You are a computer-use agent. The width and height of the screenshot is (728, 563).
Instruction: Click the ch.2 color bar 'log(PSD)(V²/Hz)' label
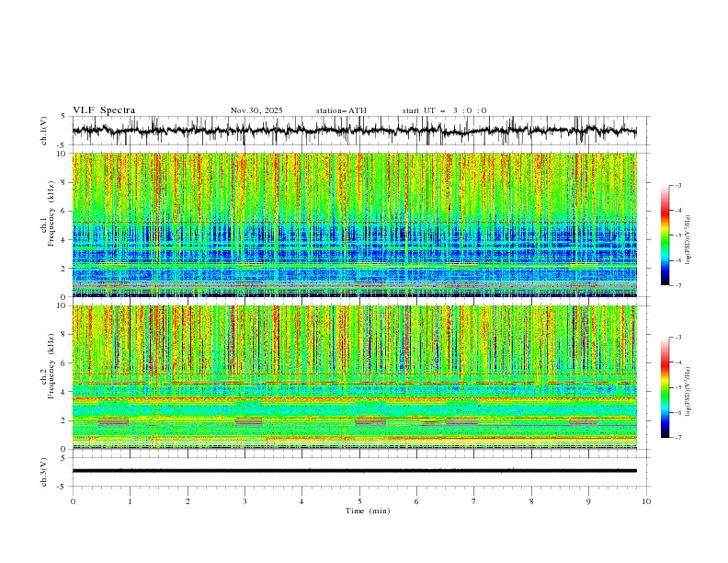click(x=688, y=392)
